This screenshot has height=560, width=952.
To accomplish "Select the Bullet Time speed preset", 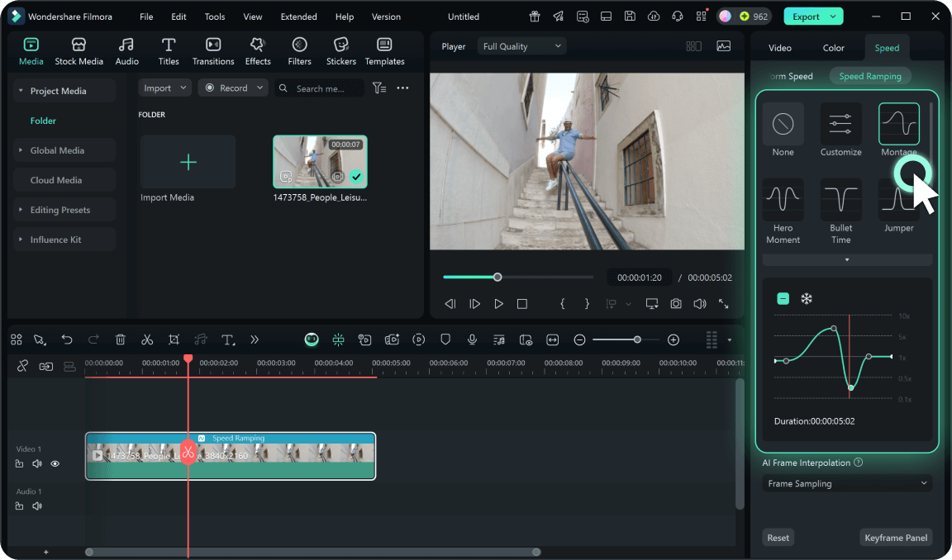I will [x=841, y=211].
